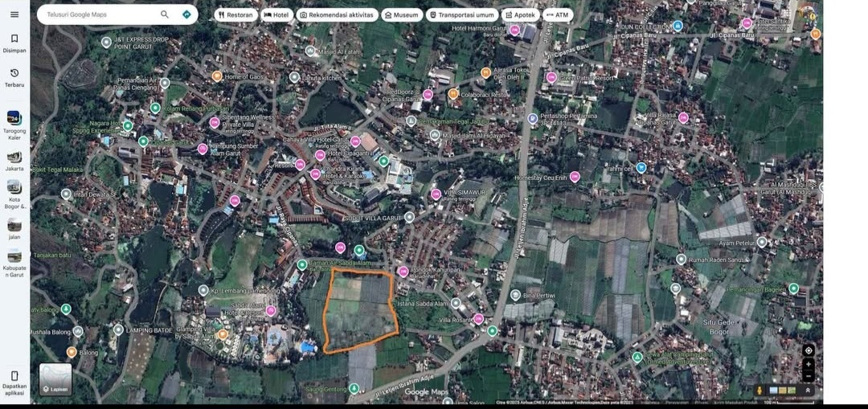The image size is (868, 409).
Task: Toggle Lapisan layer view thumbnail
Action: click(x=55, y=379)
